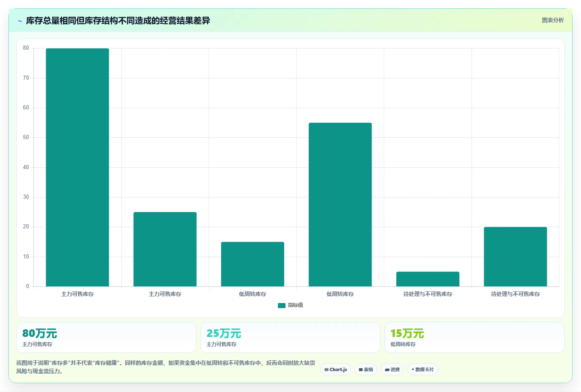
Task: Click the y-axis tick label 40
Action: point(26,167)
